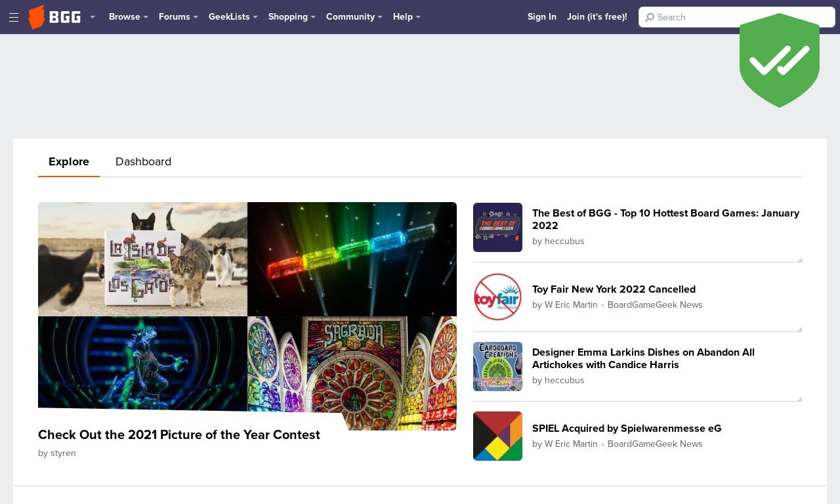The width and height of the screenshot is (840, 504).
Task: Open the Browse menu
Action: (129, 17)
